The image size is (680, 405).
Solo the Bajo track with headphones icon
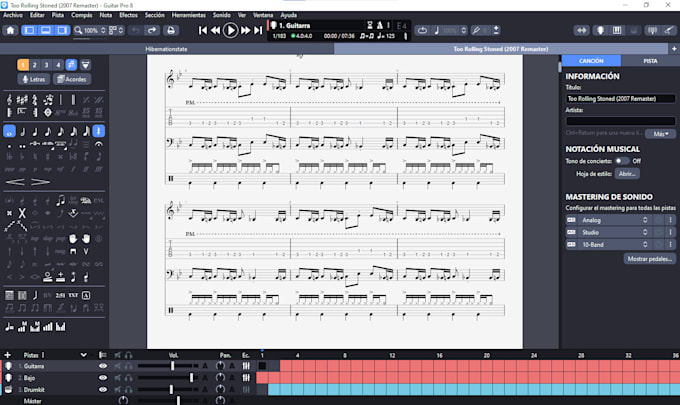(128, 378)
